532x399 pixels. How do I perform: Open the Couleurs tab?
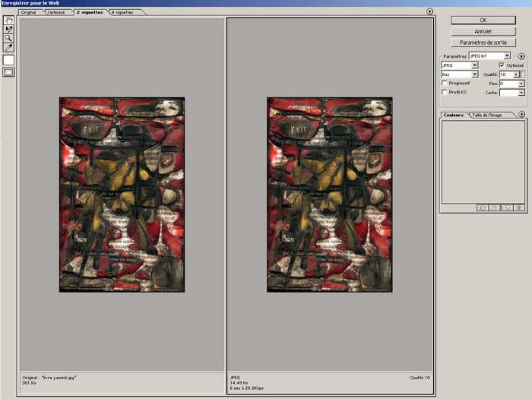tap(453, 115)
